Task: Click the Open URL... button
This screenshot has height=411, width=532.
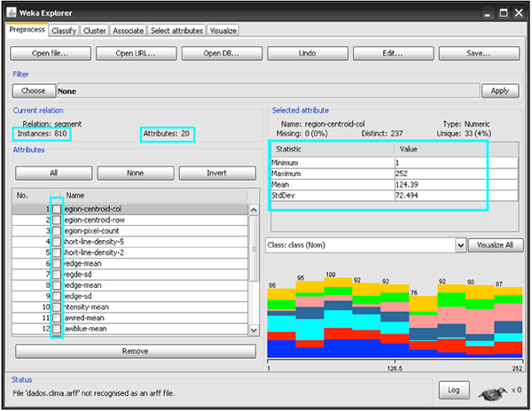Action: tap(136, 53)
